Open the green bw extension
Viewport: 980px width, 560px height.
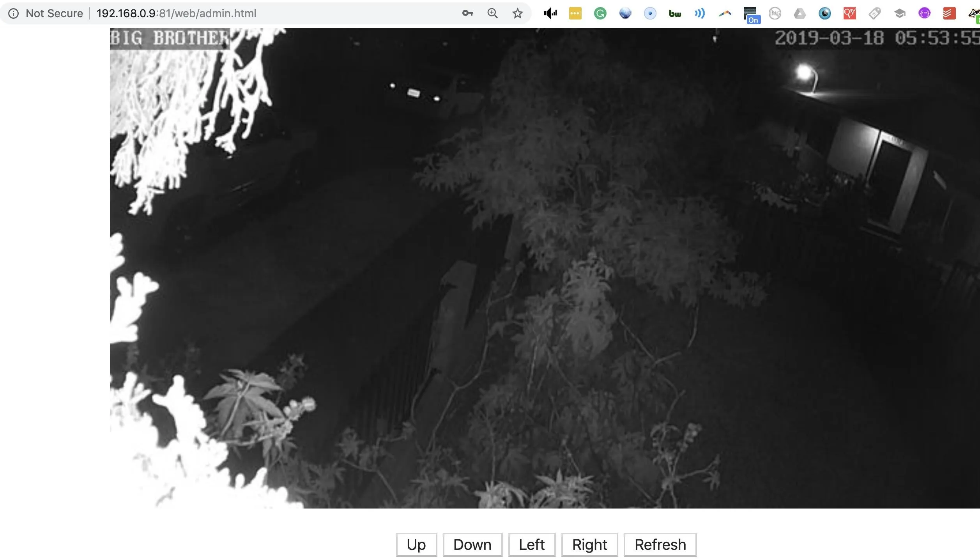(x=675, y=14)
